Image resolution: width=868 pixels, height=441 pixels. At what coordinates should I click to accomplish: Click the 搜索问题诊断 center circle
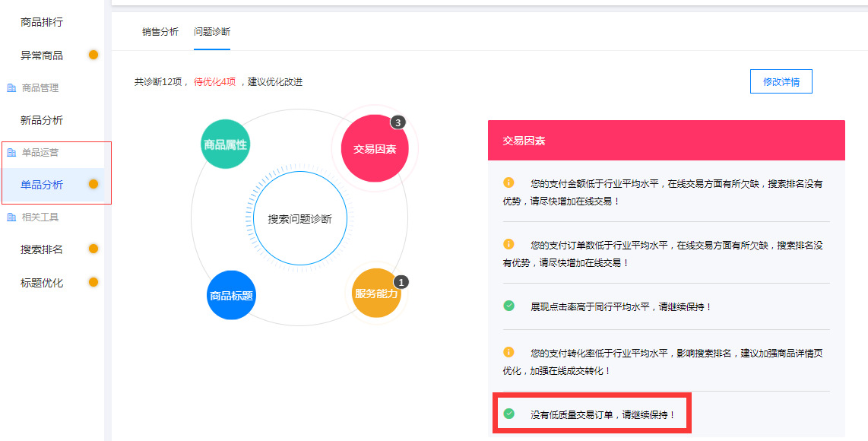299,219
